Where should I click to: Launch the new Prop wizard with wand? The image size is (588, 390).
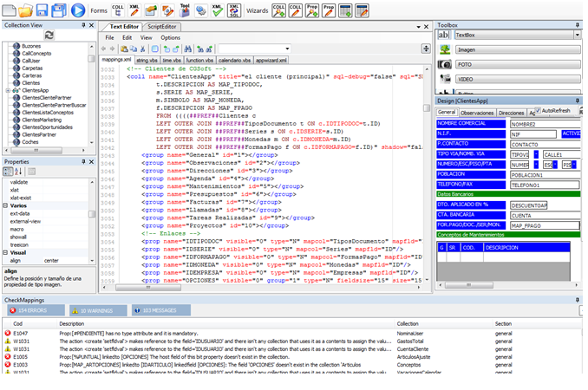tap(312, 10)
